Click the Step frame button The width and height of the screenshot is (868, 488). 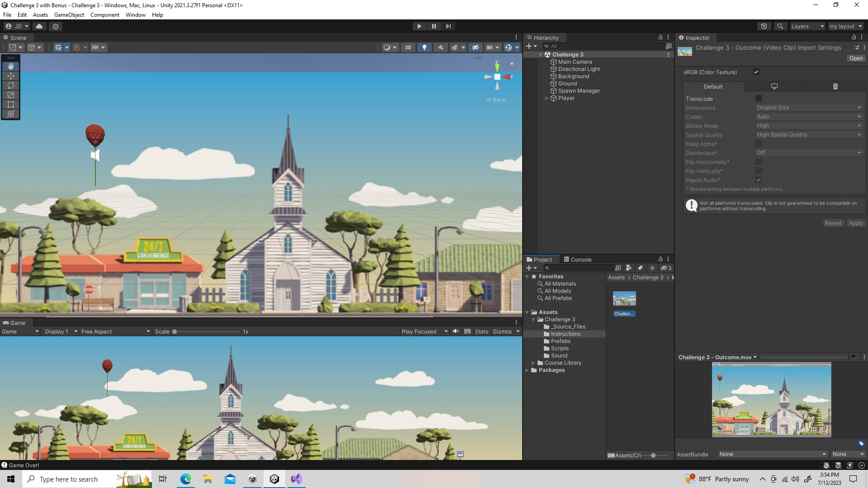pos(448,26)
